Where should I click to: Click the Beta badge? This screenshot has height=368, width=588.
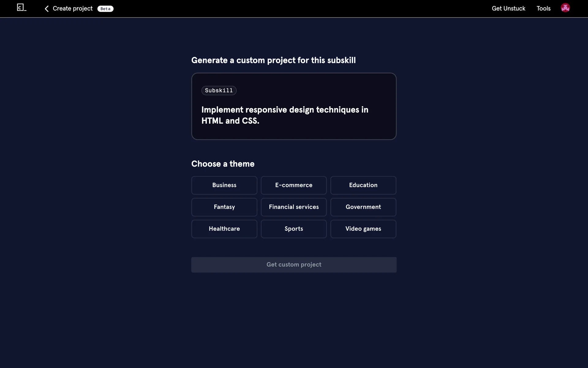[x=105, y=9]
